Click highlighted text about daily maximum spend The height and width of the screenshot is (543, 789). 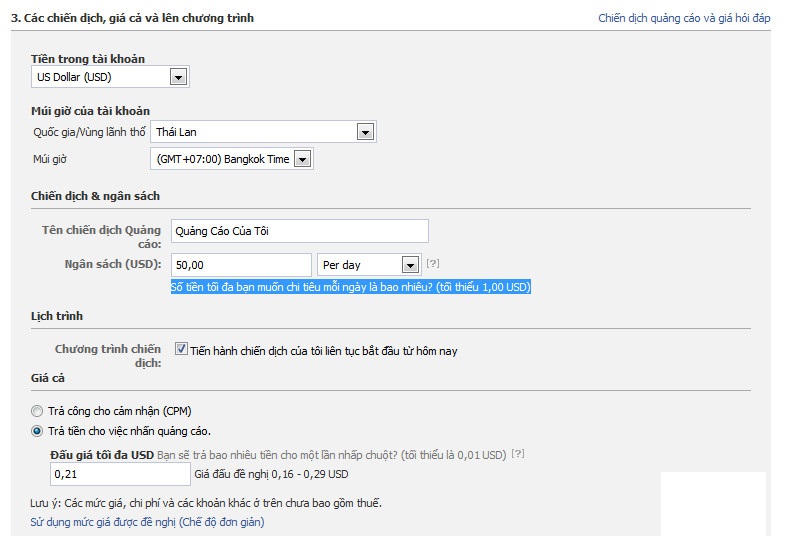click(x=351, y=287)
